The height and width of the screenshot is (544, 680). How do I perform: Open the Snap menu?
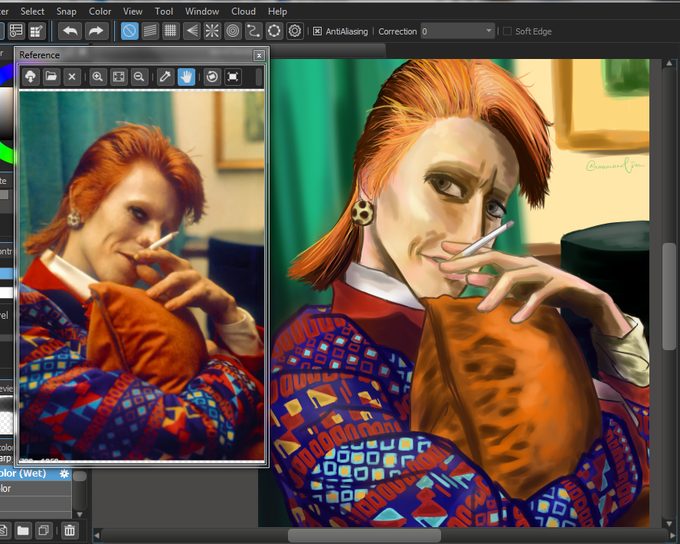[x=66, y=11]
